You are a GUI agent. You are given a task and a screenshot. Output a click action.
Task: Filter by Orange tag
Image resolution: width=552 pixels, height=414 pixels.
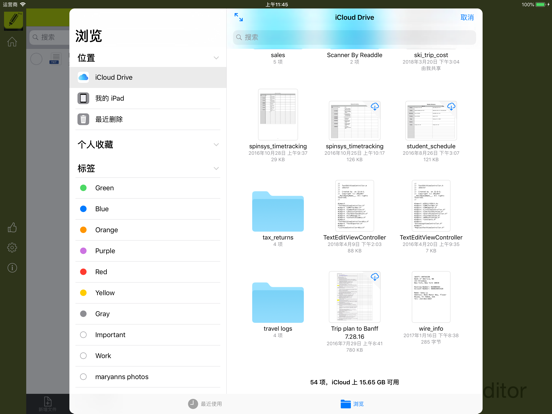pos(148,230)
